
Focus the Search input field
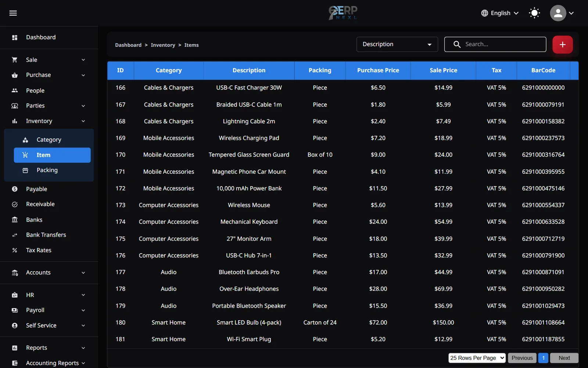(495, 45)
